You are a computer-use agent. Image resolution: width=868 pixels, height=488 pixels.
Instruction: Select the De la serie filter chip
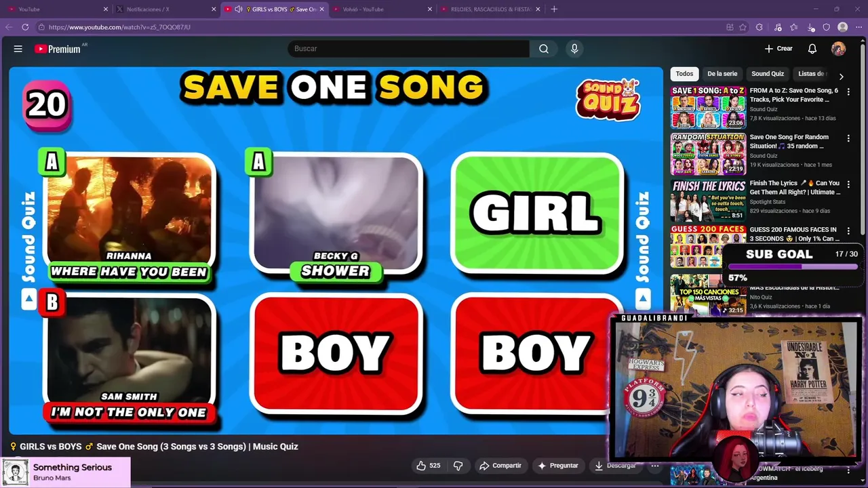coord(722,74)
